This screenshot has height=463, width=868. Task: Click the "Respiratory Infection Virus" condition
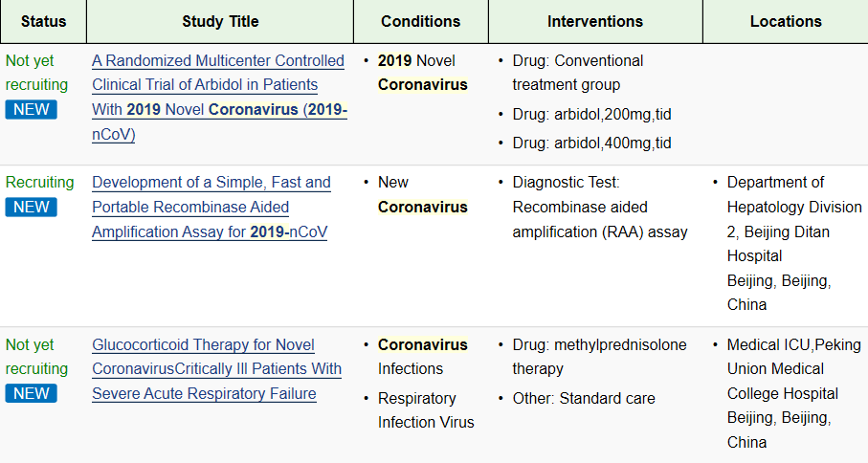pos(426,409)
